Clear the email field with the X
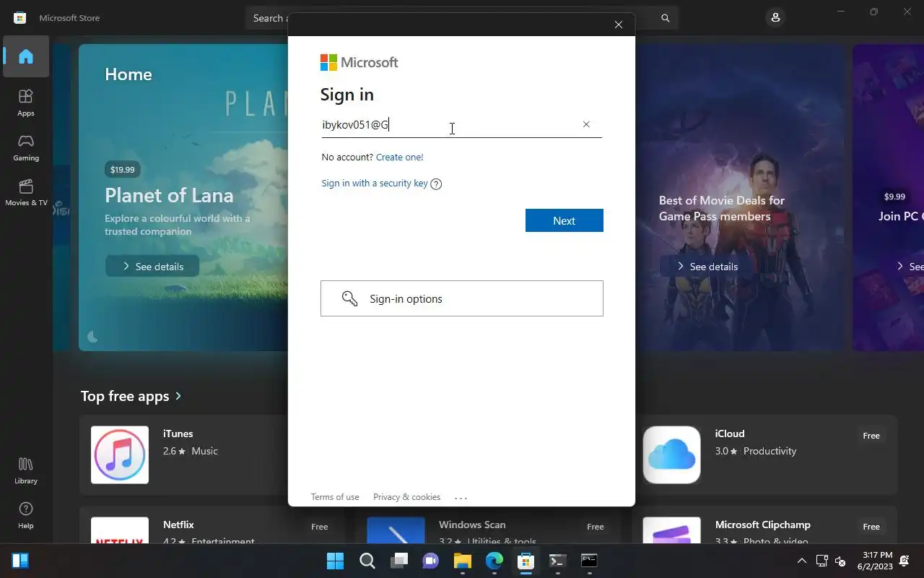Viewport: 924px width, 578px height. [x=586, y=124]
